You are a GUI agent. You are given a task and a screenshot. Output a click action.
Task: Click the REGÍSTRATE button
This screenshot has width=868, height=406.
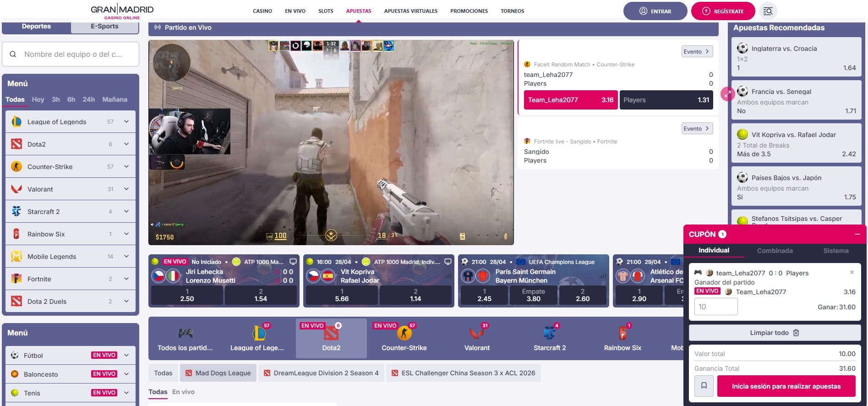point(723,11)
